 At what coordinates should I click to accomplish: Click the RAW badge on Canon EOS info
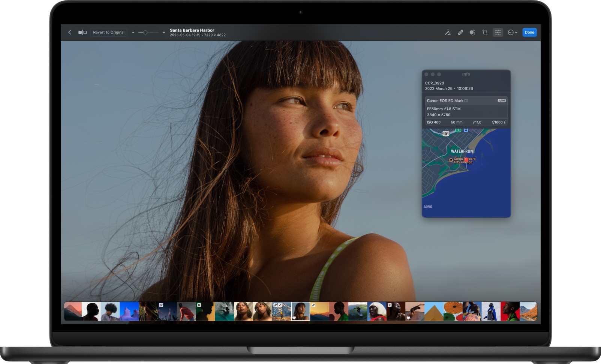tap(501, 100)
